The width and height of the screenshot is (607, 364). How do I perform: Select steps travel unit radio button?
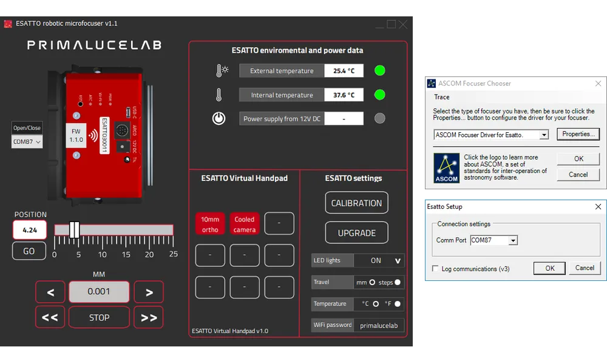(x=397, y=282)
